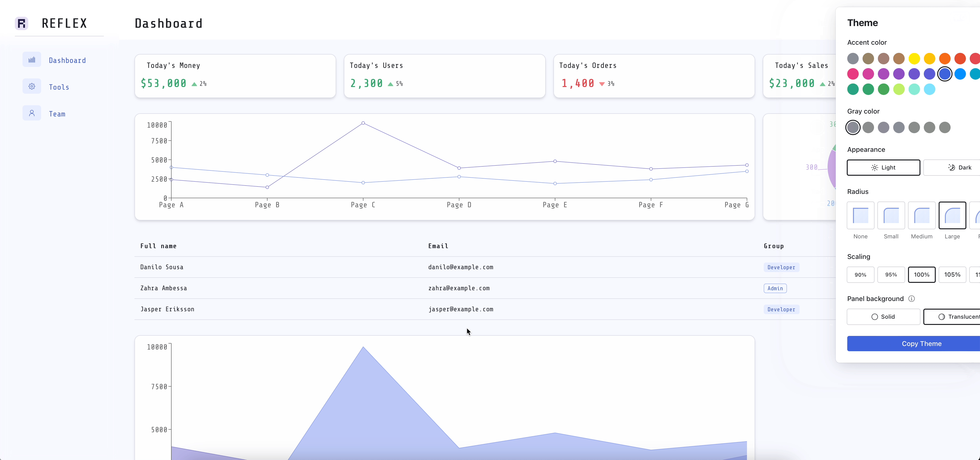Open the Tools menu item
This screenshot has height=460, width=980.
59,87
